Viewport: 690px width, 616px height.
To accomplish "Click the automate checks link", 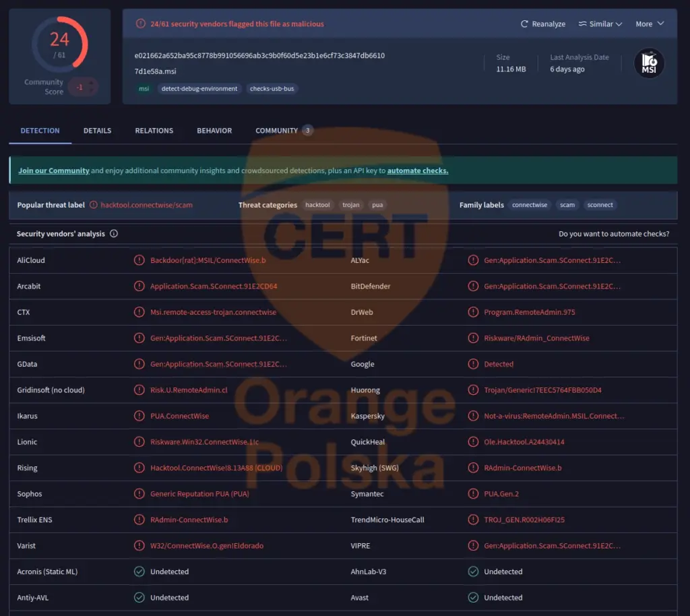I will point(418,171).
